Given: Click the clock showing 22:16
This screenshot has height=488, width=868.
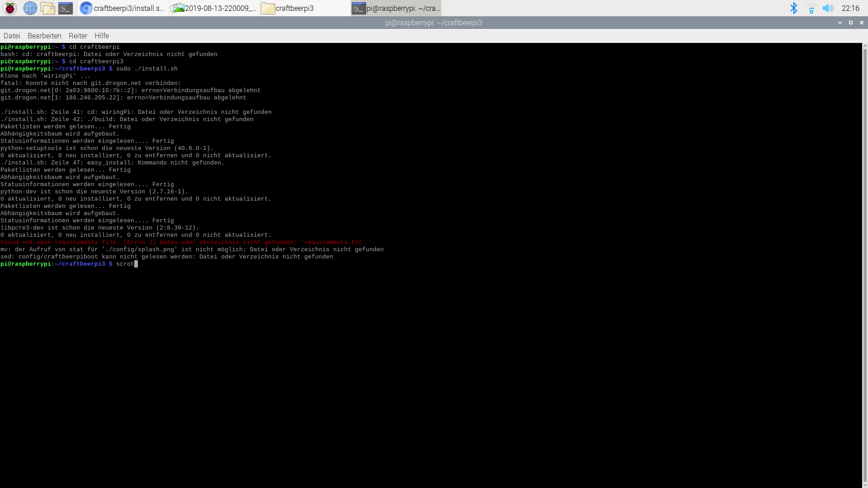Looking at the screenshot, I should point(850,8).
